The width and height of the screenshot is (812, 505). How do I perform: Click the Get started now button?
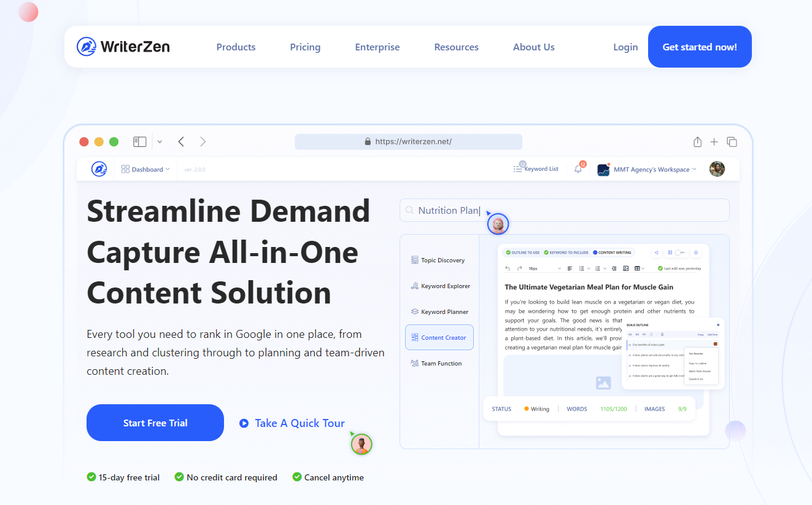[x=700, y=47]
